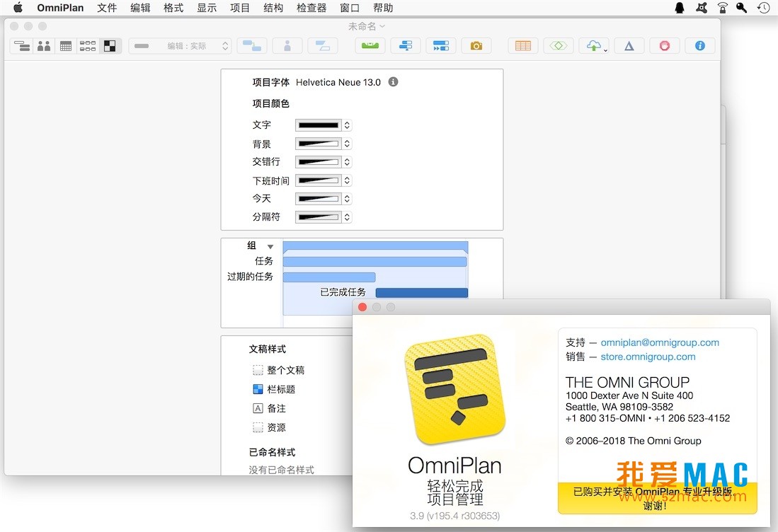Click the assign resource person icon
778x532 pixels.
287,46
